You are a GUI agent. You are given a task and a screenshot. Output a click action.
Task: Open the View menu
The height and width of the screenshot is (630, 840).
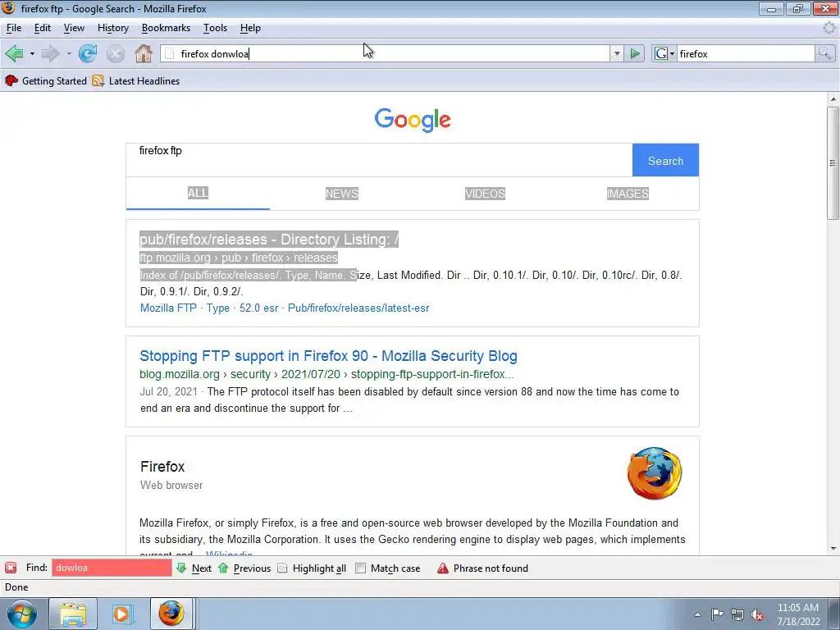74,28
